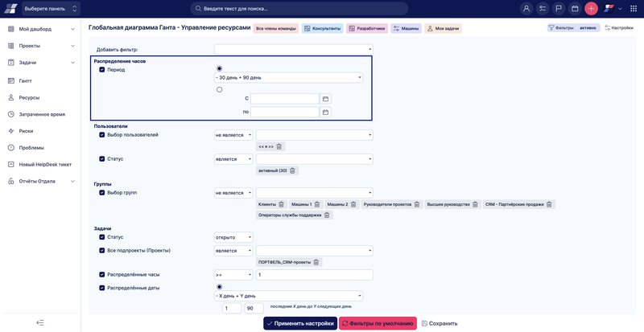Remove the 'активный (30)' status tag
The image size is (644, 332).
pyautogui.click(x=293, y=170)
